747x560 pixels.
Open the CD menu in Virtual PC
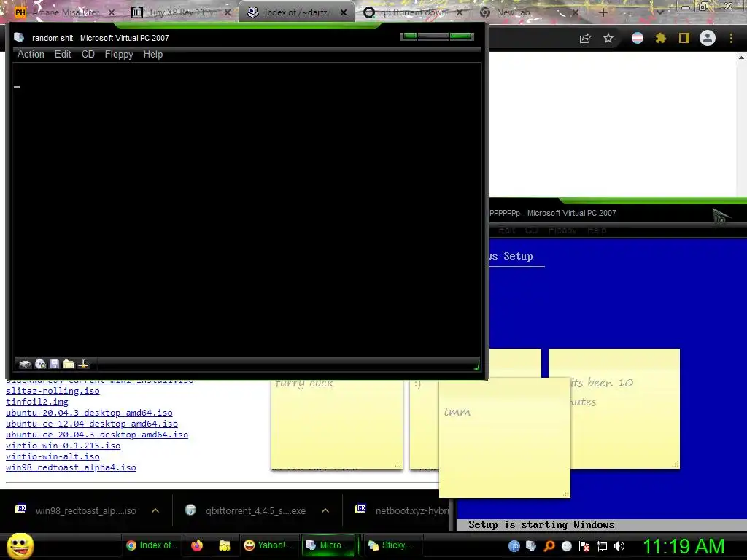pyautogui.click(x=88, y=54)
